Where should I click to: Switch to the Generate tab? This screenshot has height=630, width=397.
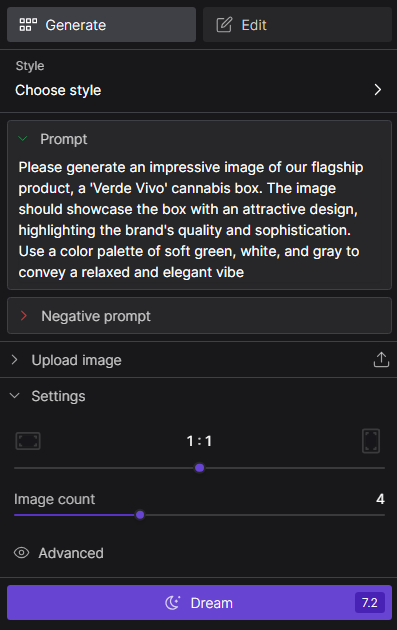point(101,25)
